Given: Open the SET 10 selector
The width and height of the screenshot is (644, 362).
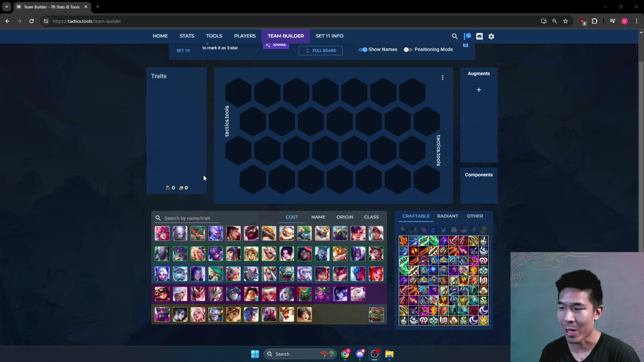Looking at the screenshot, I should [x=183, y=51].
